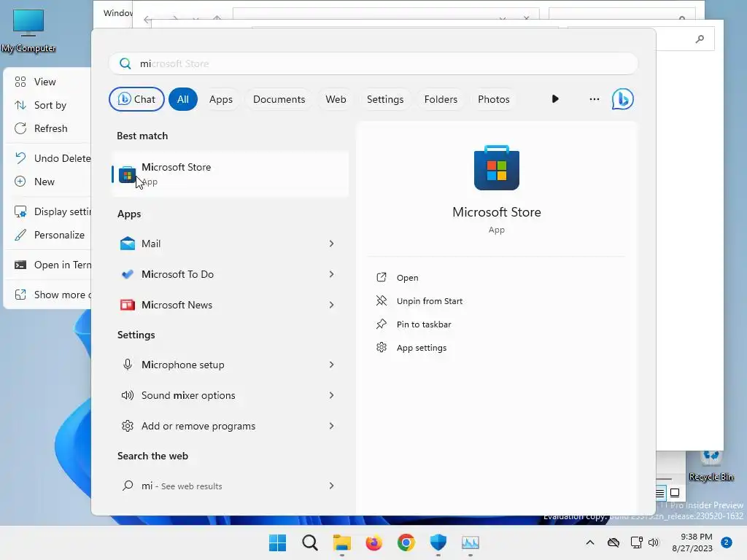Image resolution: width=747 pixels, height=560 pixels.
Task: Expand Microsoft To Do chevron
Action: [332, 274]
